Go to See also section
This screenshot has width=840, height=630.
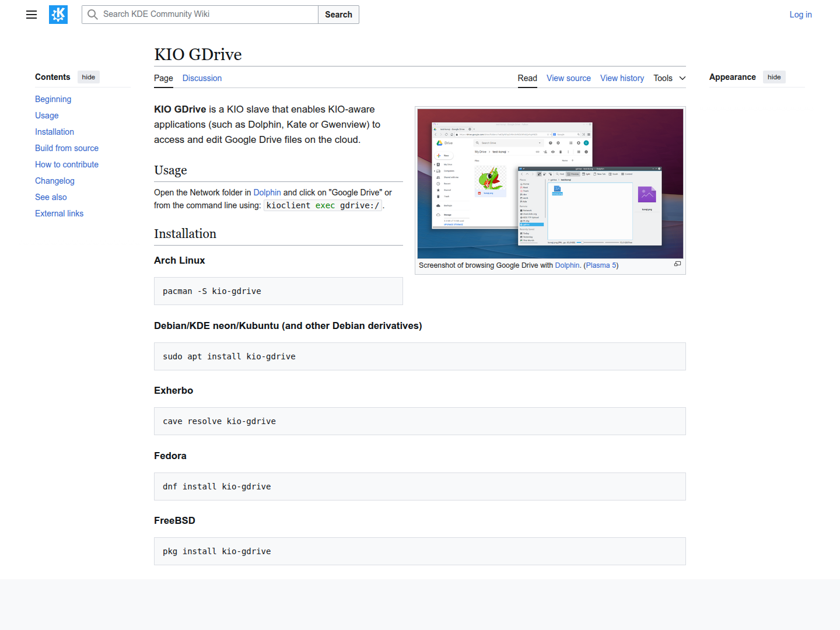click(51, 197)
